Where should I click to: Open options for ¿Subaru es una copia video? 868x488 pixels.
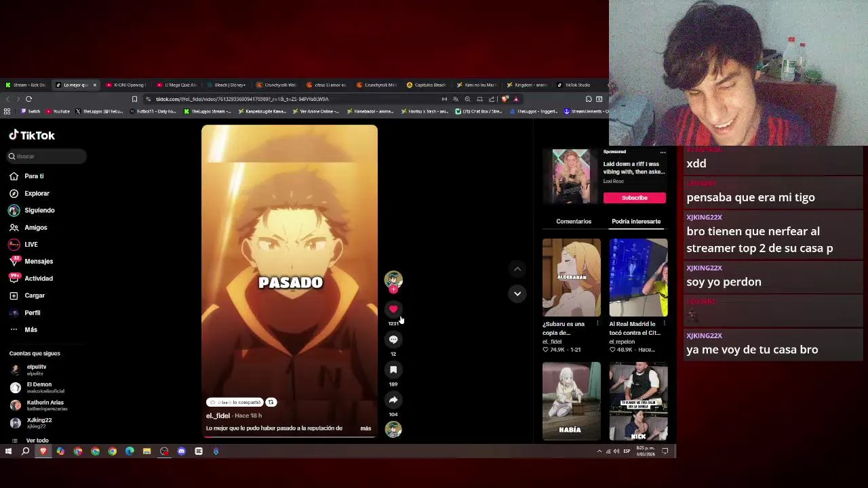pos(597,324)
